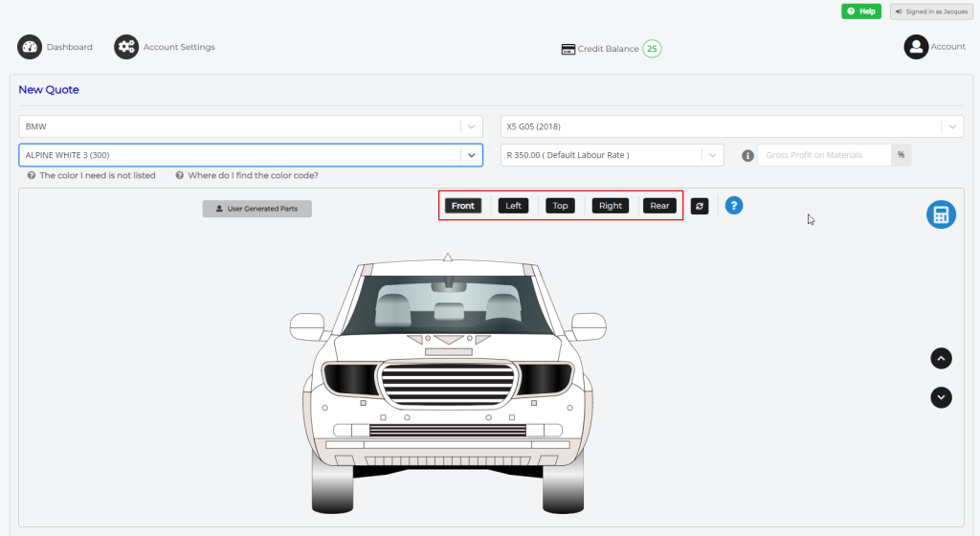Click the down chevron circle button
The image size is (980, 536).
[x=941, y=397]
